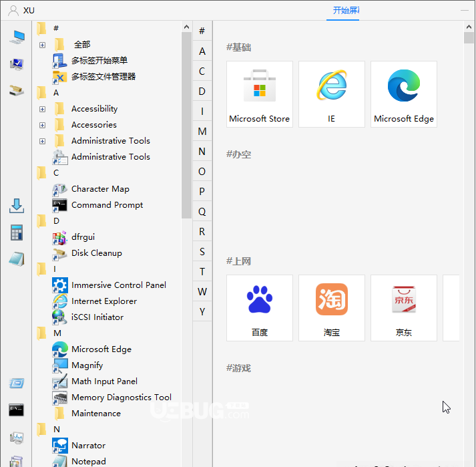Open dfrgui from the program list
This screenshot has width=476, height=467.
73,237
